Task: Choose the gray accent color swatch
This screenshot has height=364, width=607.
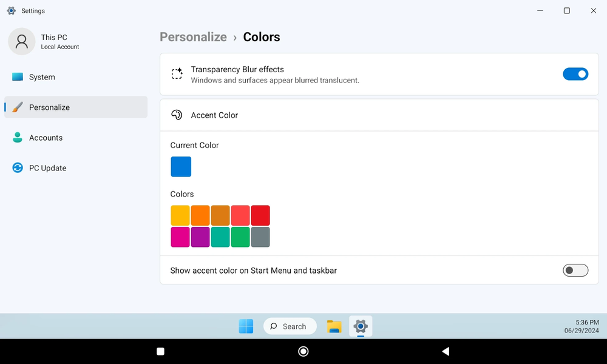Action: 260,237
